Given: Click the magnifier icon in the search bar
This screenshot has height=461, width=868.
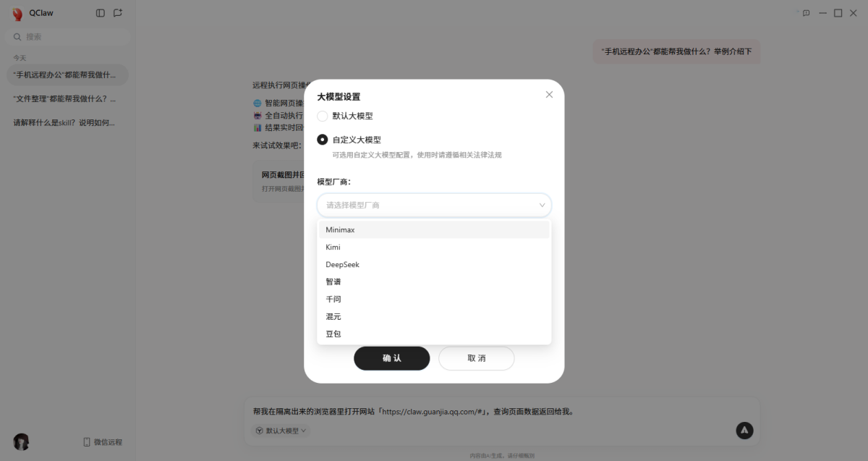Looking at the screenshot, I should tap(17, 37).
